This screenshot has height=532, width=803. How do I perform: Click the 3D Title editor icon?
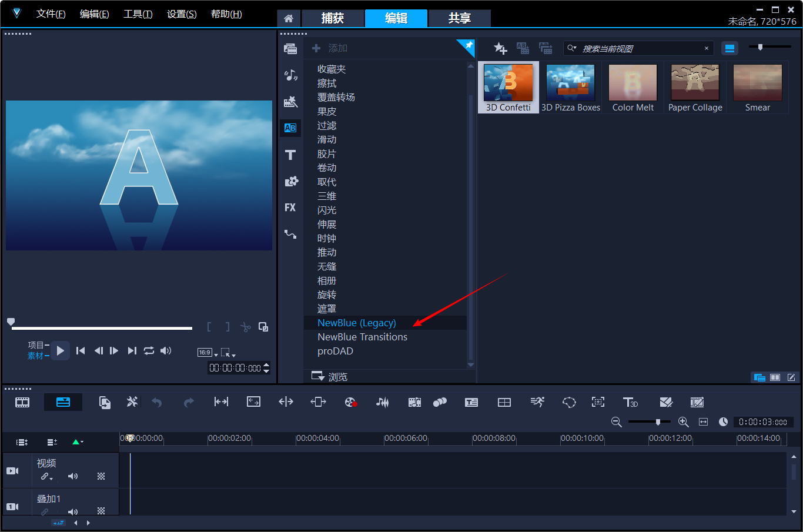[630, 402]
